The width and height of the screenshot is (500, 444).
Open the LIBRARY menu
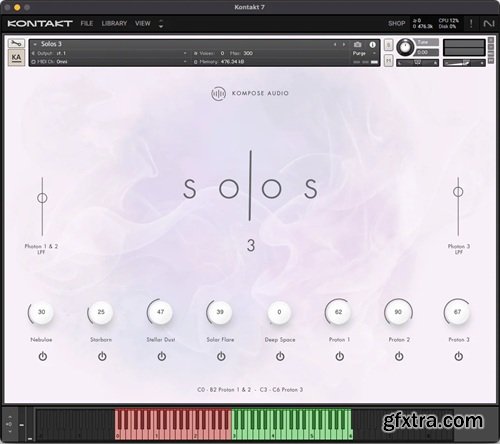(114, 23)
